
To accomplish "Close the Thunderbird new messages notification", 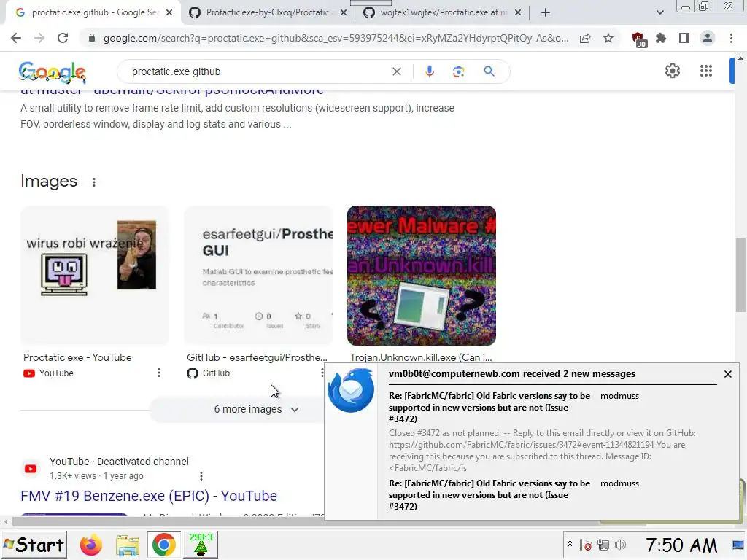I will 727,374.
